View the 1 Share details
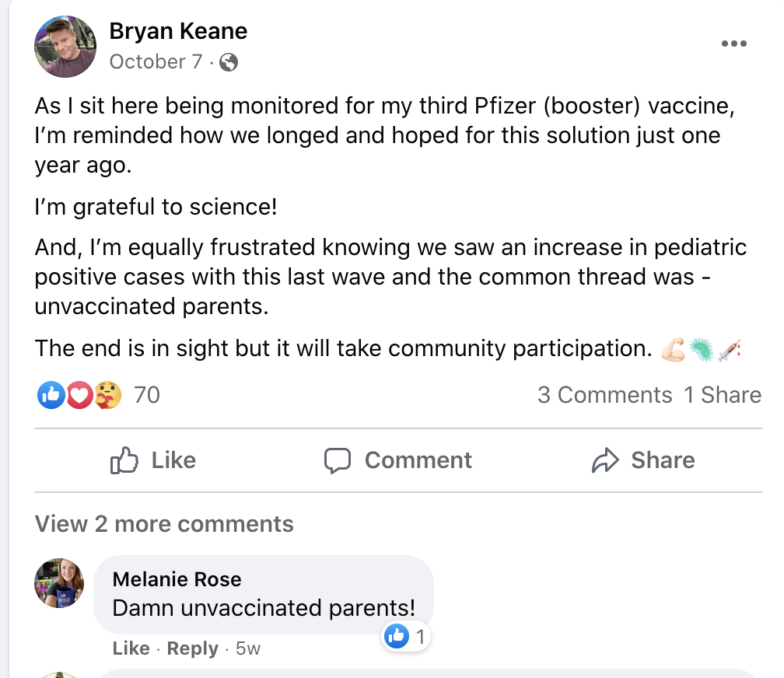 [x=722, y=395]
